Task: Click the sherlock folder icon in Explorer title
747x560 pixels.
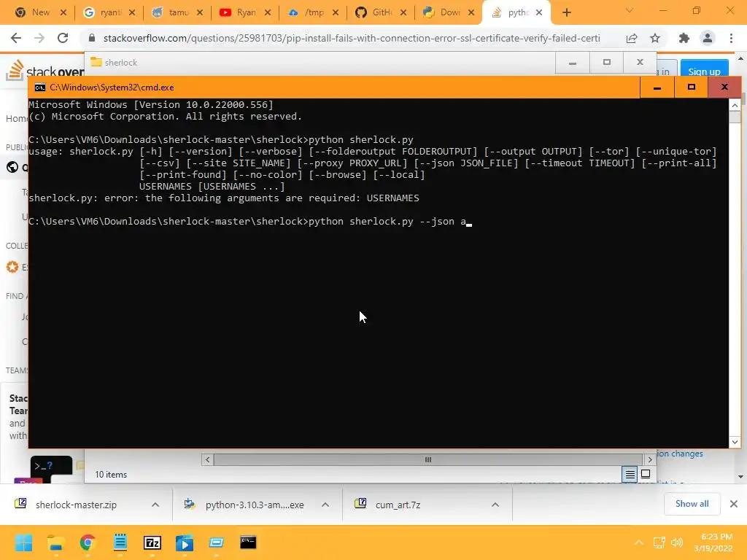Action: pos(96,62)
